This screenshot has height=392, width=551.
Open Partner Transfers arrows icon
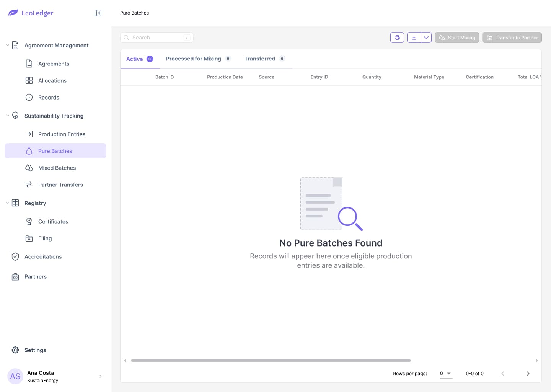coord(29,185)
